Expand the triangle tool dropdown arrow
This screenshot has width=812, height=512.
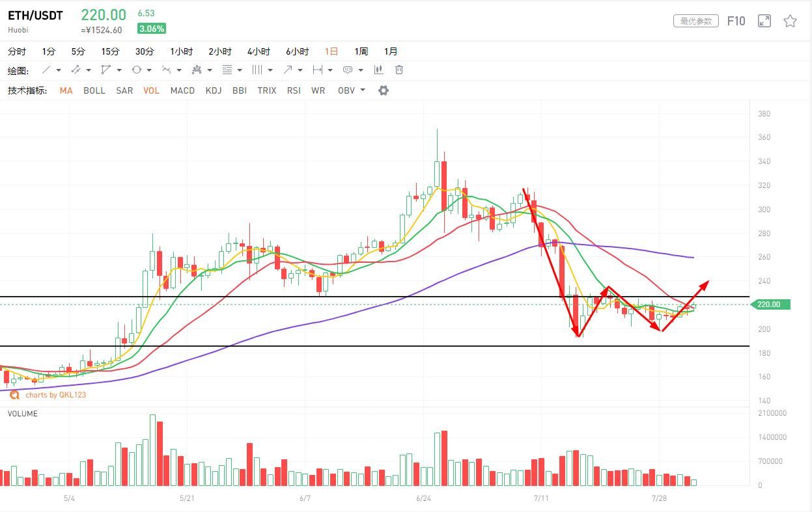click(x=119, y=70)
